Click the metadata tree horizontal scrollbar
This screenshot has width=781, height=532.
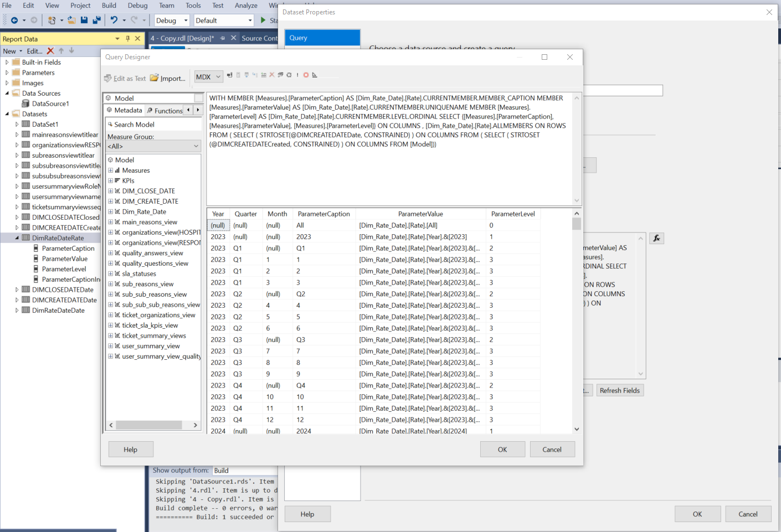(148, 425)
